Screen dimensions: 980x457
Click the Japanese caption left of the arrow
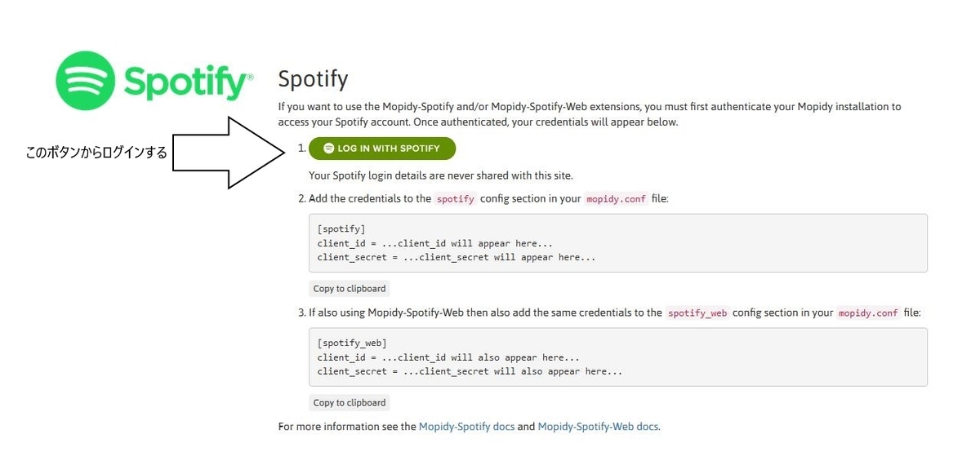point(96,153)
